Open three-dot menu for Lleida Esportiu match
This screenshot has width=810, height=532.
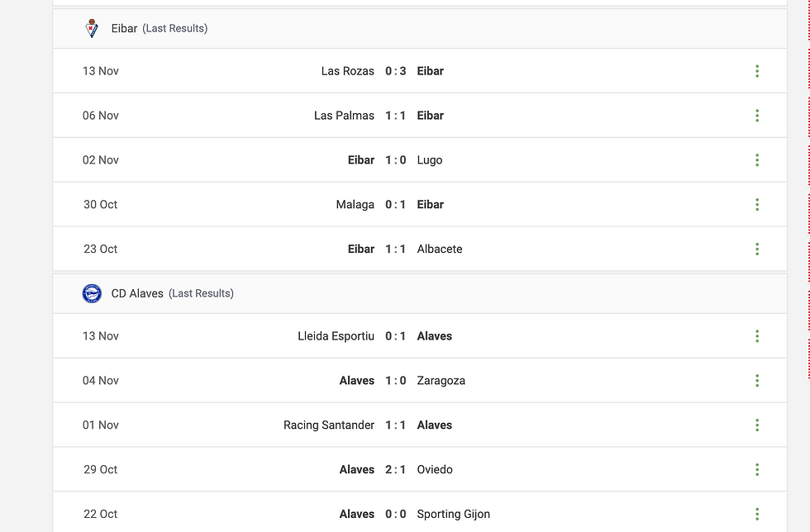[757, 336]
